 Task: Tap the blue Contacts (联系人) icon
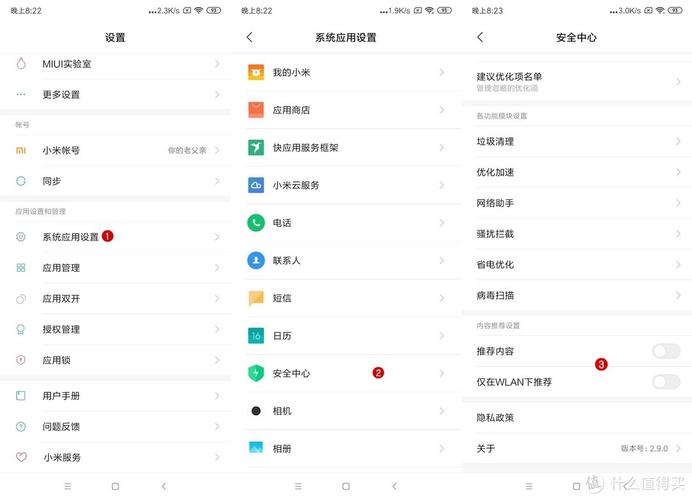[x=256, y=261]
